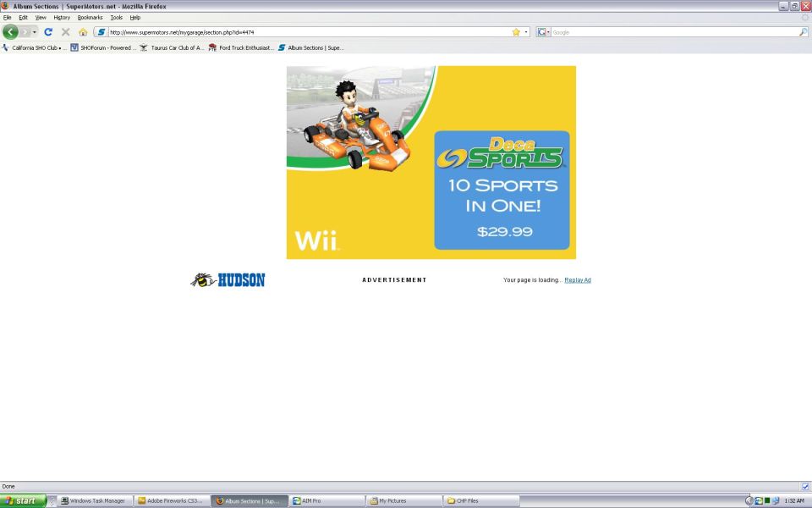Open the back/forward history dropdown
The height and width of the screenshot is (508, 812).
tap(35, 32)
